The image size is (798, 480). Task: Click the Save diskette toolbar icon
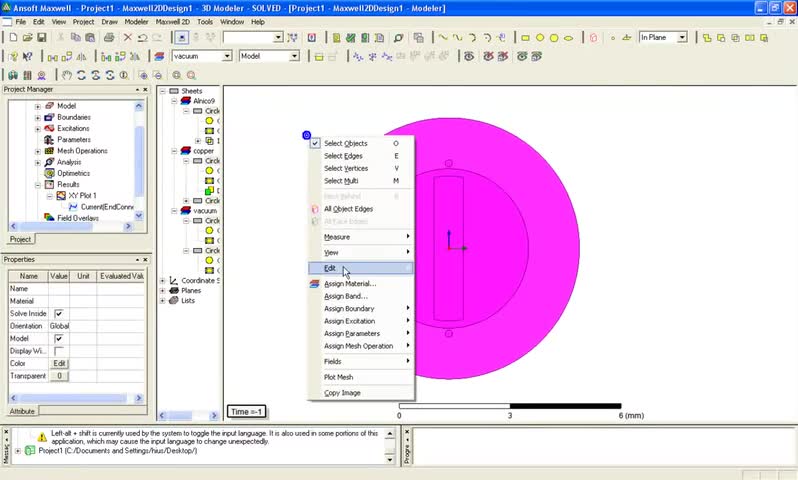(x=42, y=38)
